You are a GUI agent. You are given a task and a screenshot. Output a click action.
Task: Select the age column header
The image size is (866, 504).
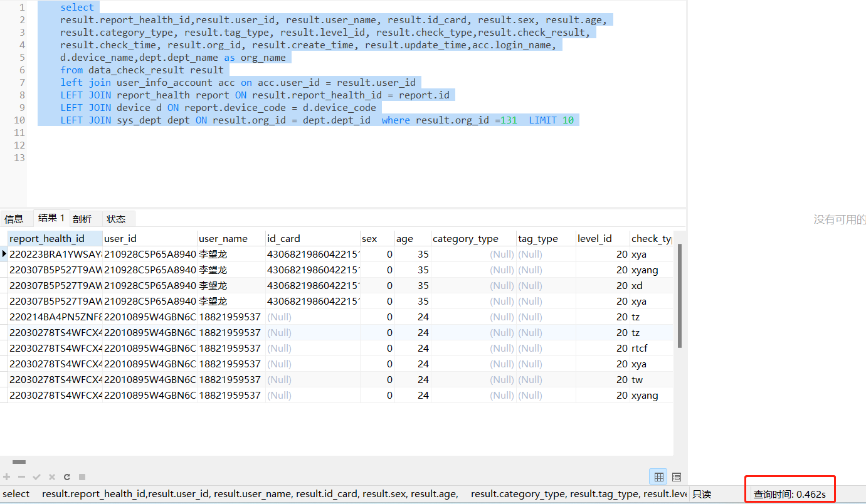pyautogui.click(x=413, y=238)
